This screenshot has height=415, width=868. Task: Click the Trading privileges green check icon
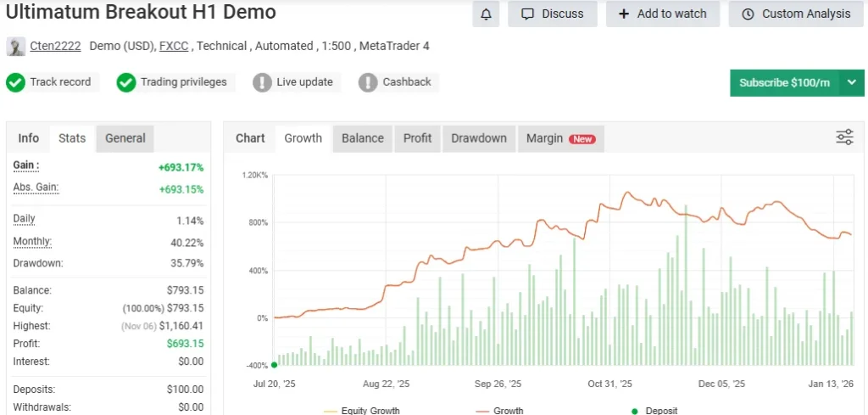coord(126,82)
